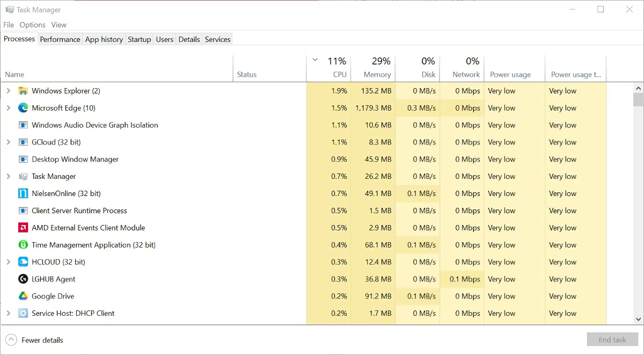Click the Time Management Application icon
Image resolution: width=644 pixels, height=355 pixels.
click(x=23, y=245)
